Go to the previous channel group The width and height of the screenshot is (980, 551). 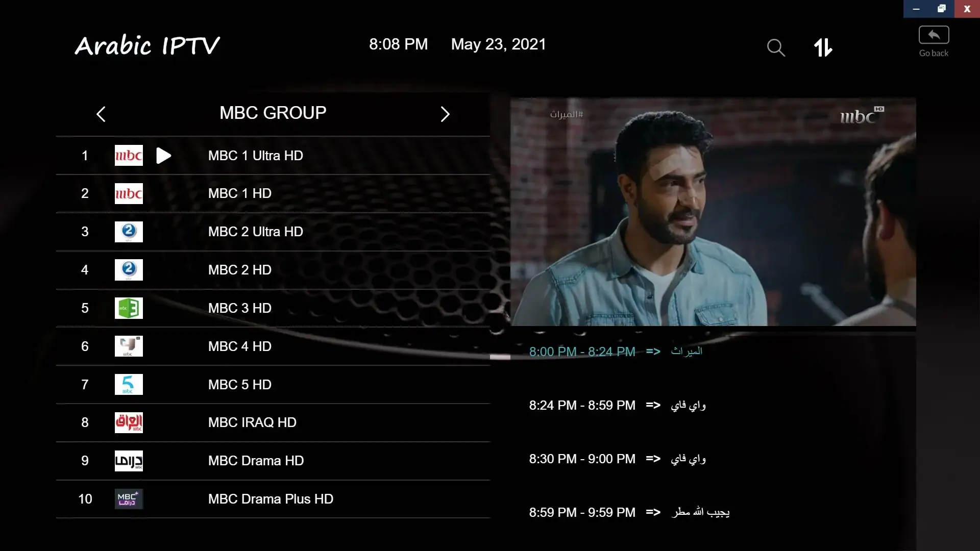(101, 114)
